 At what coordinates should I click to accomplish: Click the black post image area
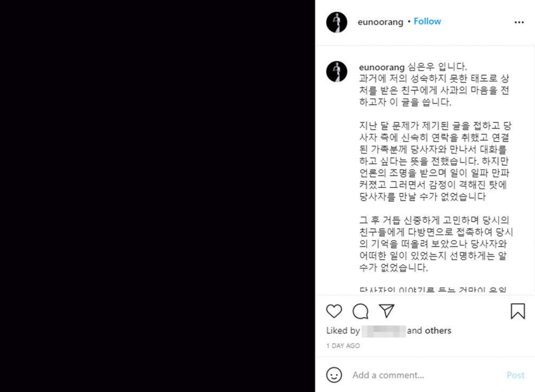157,196
